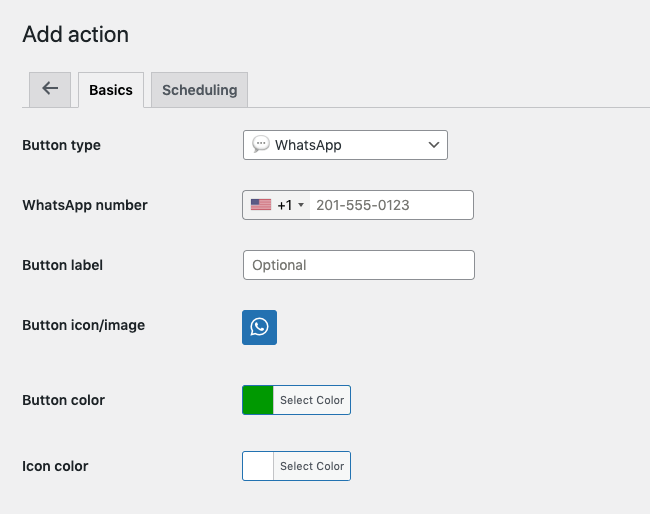Pick the green Button color swatch
Viewport: 650px width, 514px height.
[x=258, y=400]
